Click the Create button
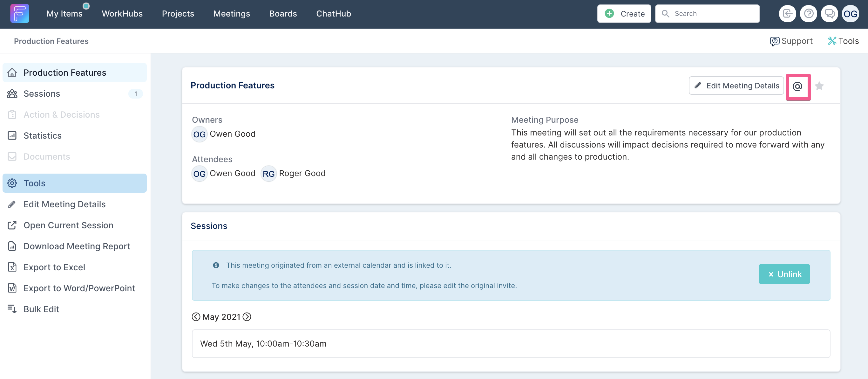Image resolution: width=868 pixels, height=379 pixels. [624, 13]
